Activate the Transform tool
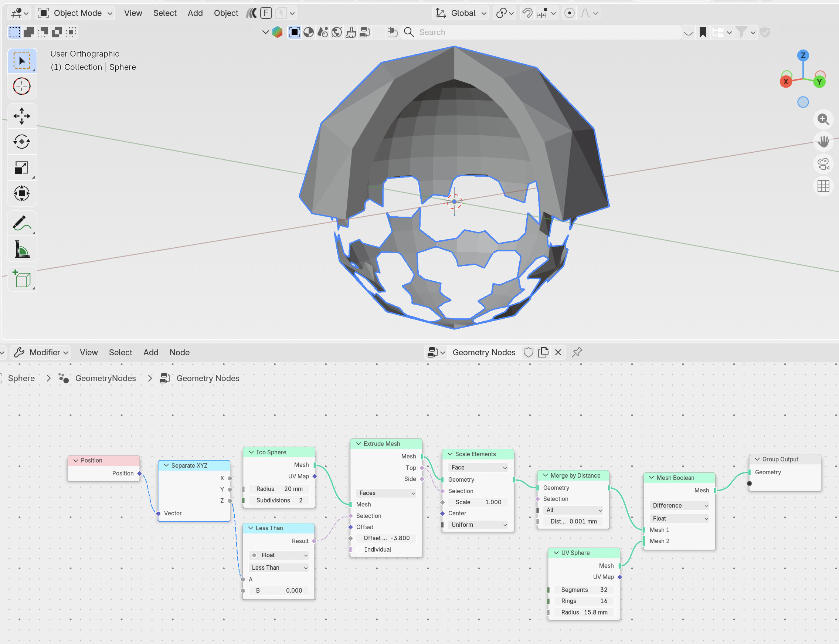The width and height of the screenshot is (839, 644). 22,193
